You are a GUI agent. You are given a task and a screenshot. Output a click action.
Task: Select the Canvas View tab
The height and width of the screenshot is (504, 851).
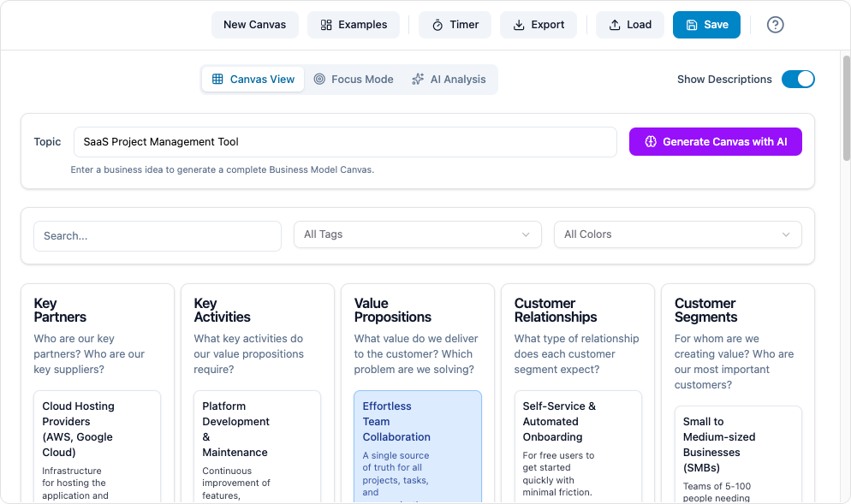[x=253, y=79]
